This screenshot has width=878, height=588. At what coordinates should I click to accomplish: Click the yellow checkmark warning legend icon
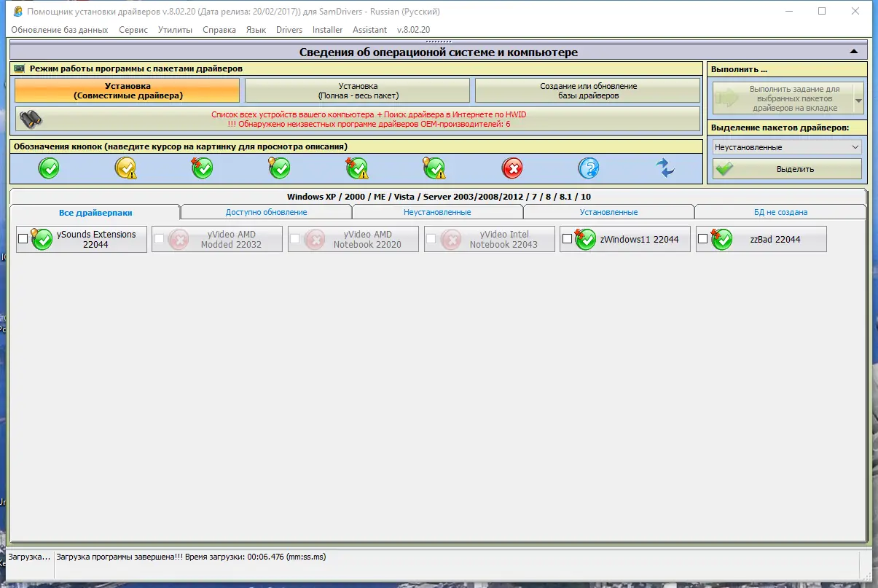tap(125, 168)
